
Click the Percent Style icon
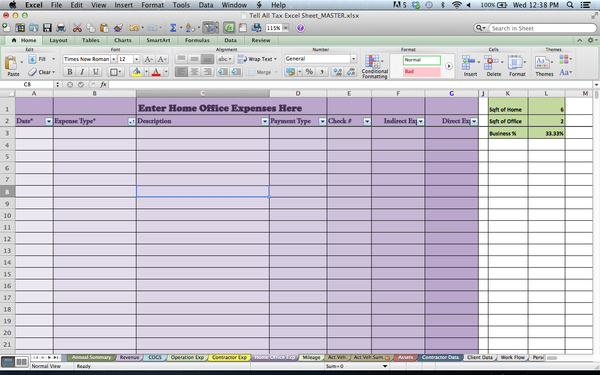309,72
